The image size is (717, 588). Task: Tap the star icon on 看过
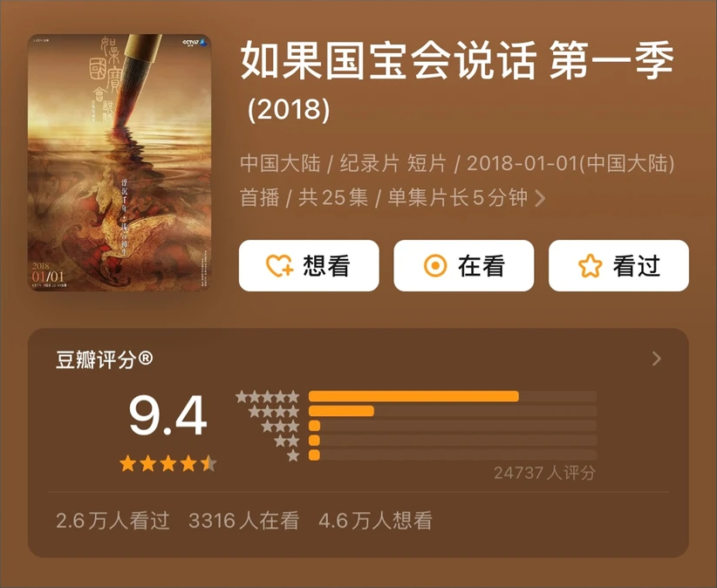pyautogui.click(x=590, y=266)
